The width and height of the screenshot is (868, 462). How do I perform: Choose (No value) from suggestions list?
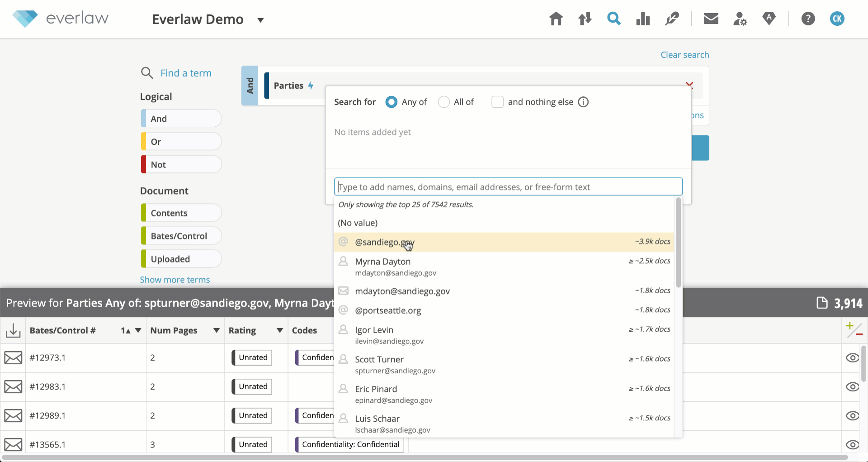click(504, 223)
